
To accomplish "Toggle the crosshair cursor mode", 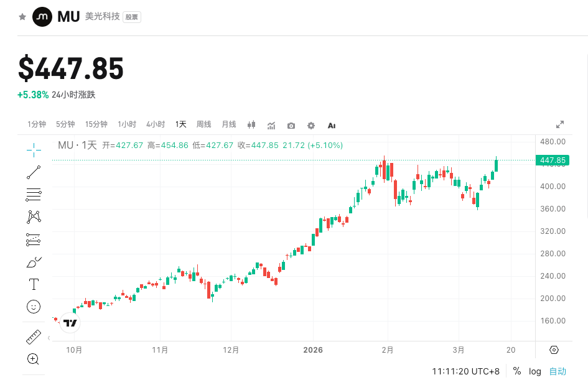I will (33, 150).
